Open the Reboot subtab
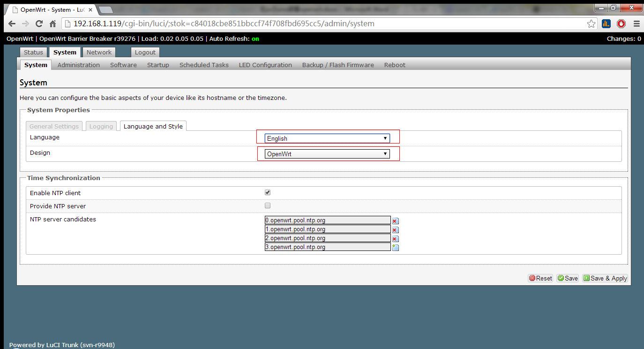644x349 pixels. [x=395, y=65]
